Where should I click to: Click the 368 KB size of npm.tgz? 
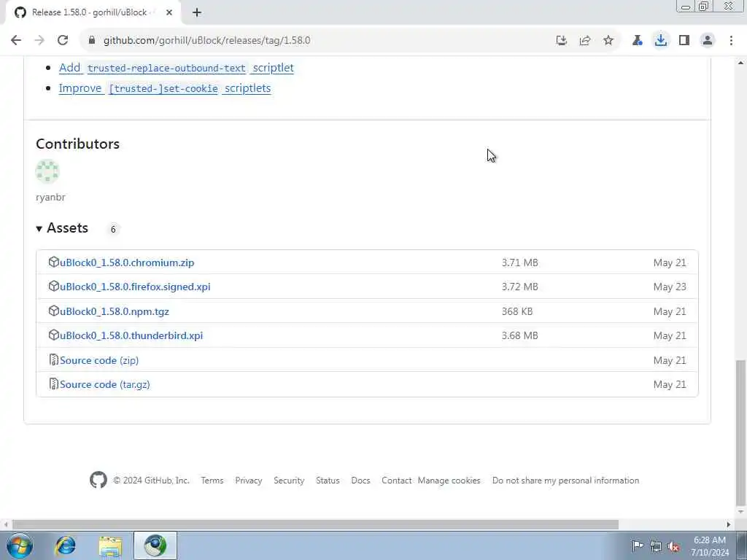(517, 311)
